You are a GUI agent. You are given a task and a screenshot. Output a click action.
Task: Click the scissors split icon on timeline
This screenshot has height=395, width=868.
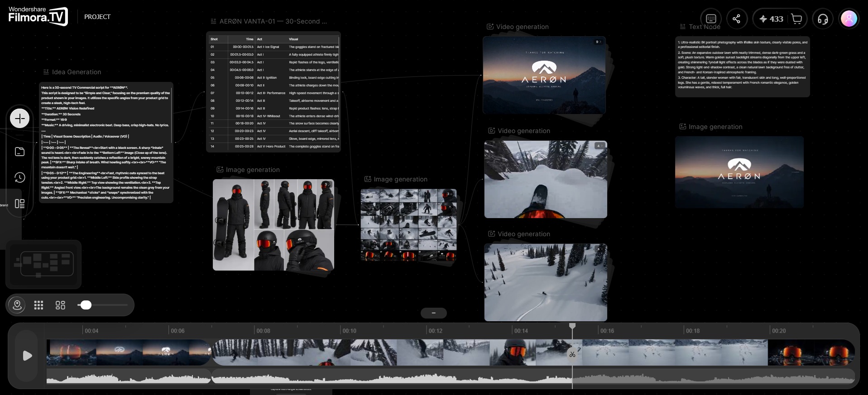coord(572,354)
